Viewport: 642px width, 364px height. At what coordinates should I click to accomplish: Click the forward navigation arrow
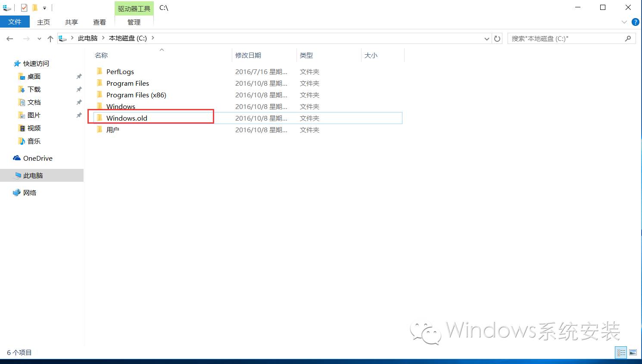pos(26,39)
